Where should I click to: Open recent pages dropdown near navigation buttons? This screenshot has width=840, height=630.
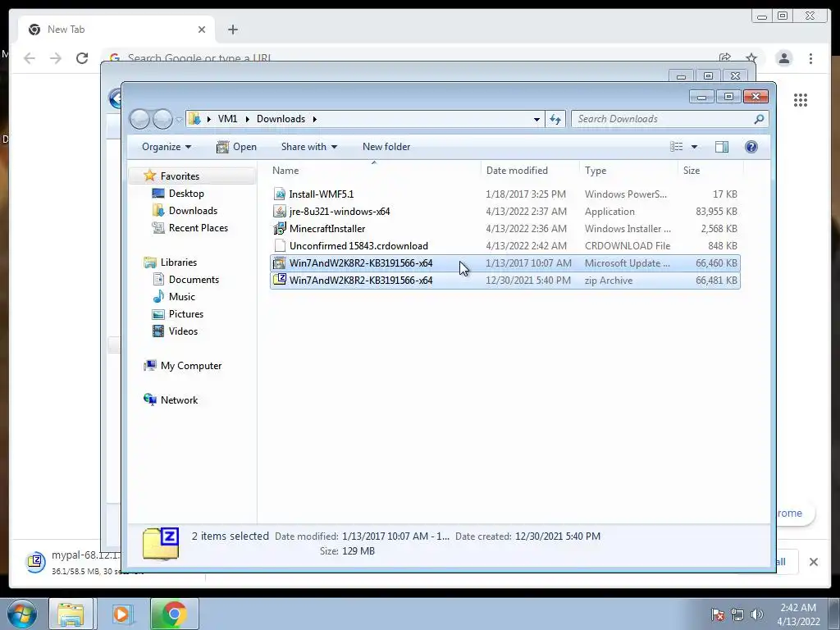click(x=179, y=120)
